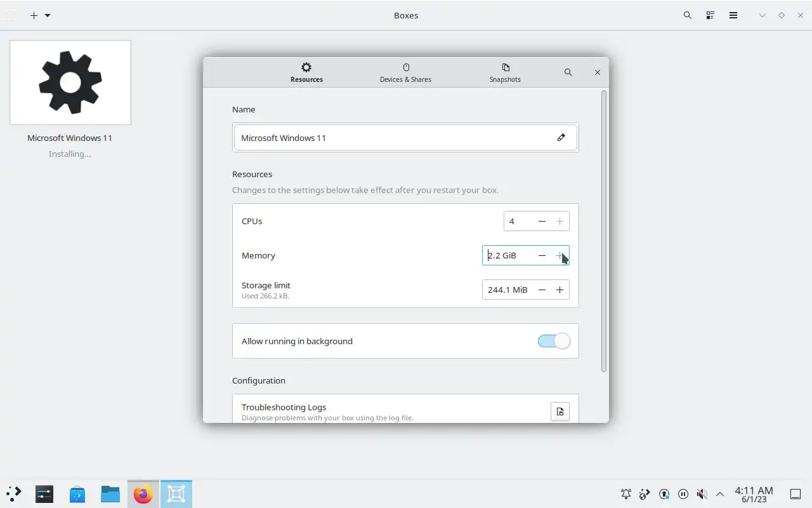The width and height of the screenshot is (812, 508).
Task: Click the Boxes app taskbar icon
Action: [176, 493]
